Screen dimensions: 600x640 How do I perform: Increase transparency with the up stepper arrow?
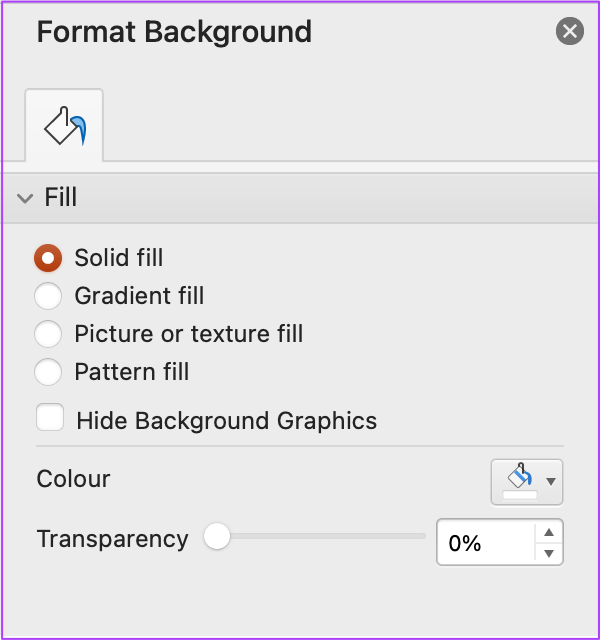[549, 532]
